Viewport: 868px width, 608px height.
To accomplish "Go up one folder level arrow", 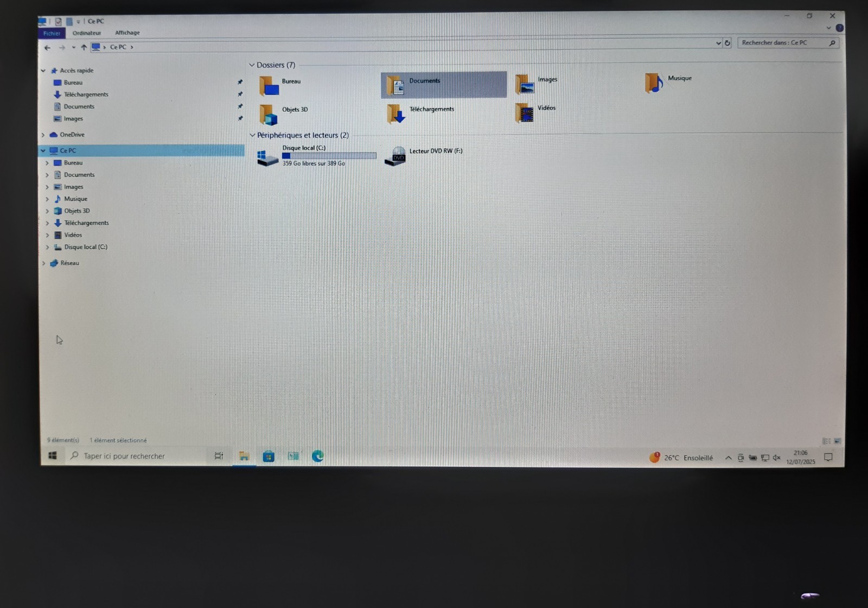I will [x=84, y=47].
